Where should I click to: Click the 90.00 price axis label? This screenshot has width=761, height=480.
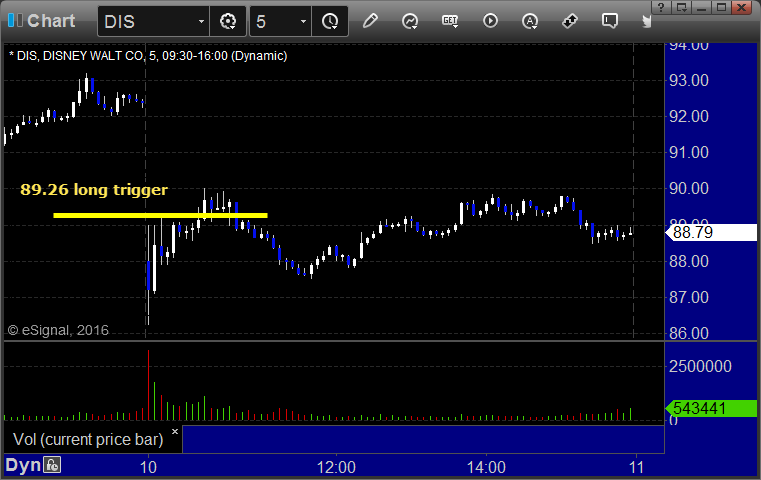coord(689,188)
